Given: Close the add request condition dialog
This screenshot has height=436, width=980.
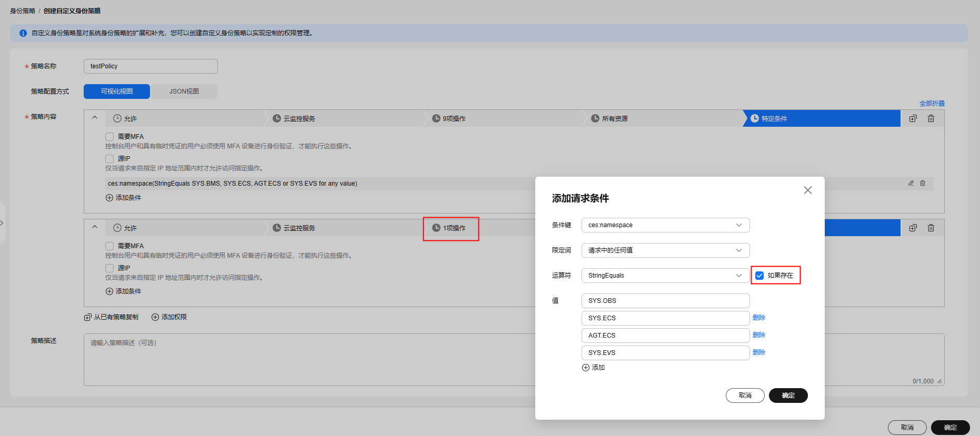Looking at the screenshot, I should [x=807, y=190].
